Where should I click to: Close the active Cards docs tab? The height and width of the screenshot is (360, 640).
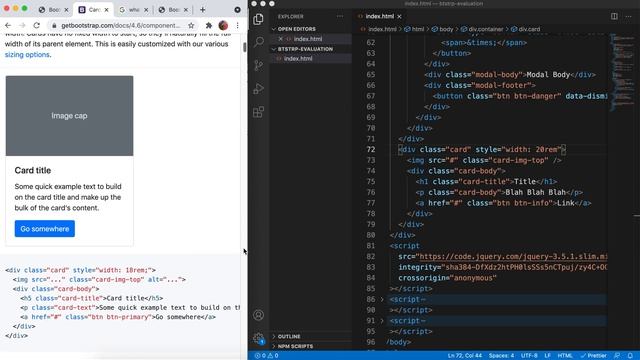[107, 9]
